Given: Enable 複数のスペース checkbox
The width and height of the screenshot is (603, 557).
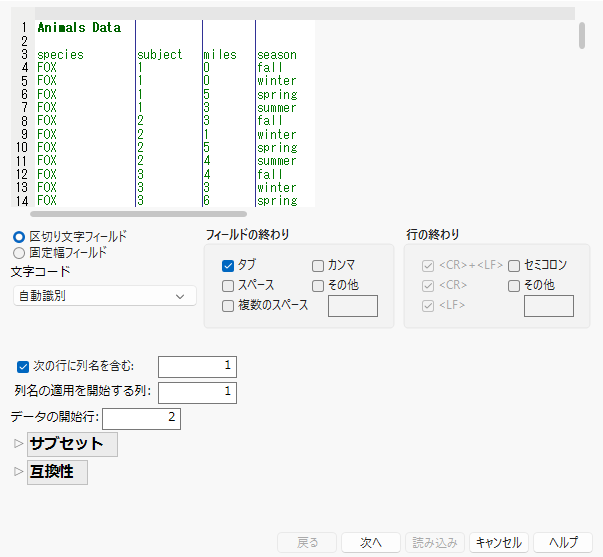Looking at the screenshot, I should click(x=228, y=306).
